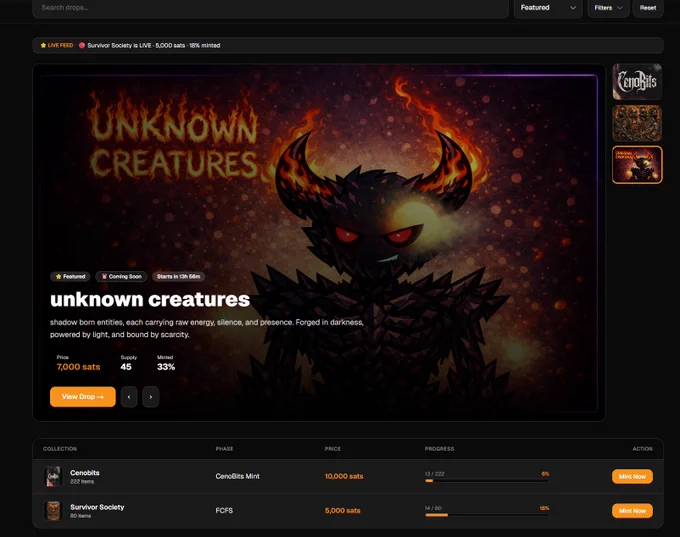The width and height of the screenshot is (680, 537).
Task: Click Survivor Society is LIVE feed text
Action: [154, 45]
